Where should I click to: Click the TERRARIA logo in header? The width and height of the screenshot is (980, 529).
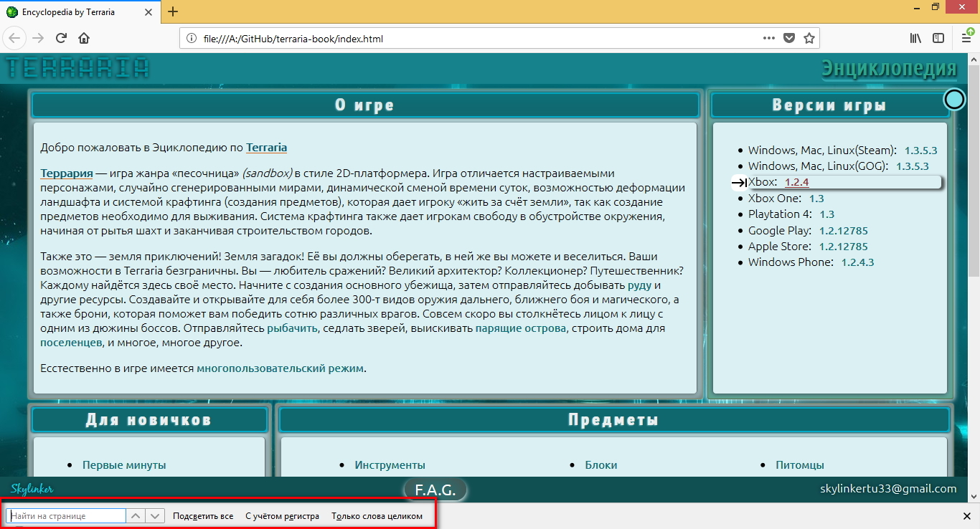pos(77,68)
